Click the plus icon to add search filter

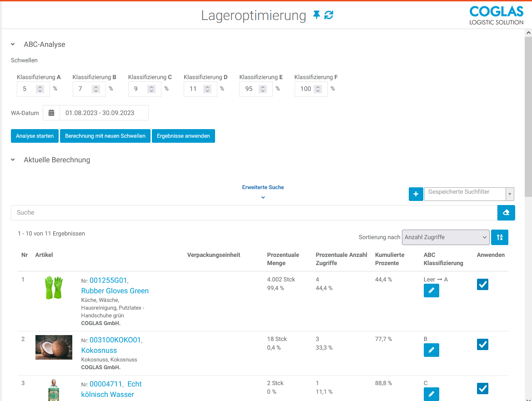click(416, 194)
